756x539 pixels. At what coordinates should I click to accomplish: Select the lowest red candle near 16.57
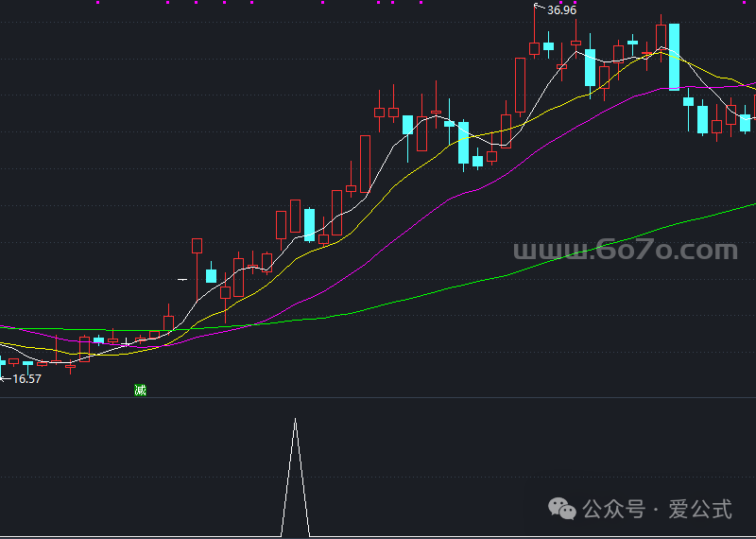coord(70,365)
